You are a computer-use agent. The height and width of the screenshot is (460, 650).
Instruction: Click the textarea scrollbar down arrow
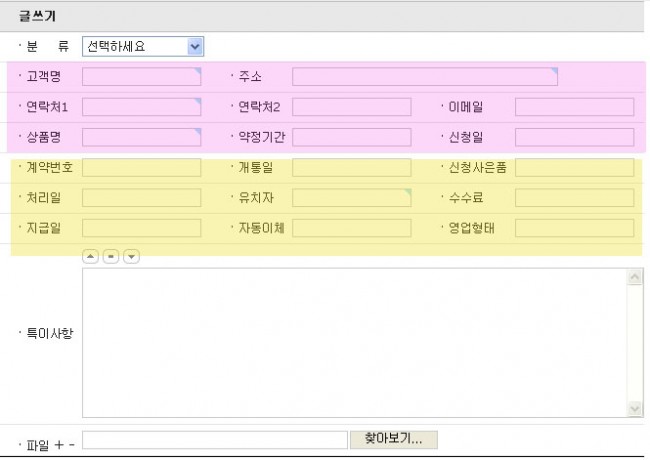(x=635, y=409)
